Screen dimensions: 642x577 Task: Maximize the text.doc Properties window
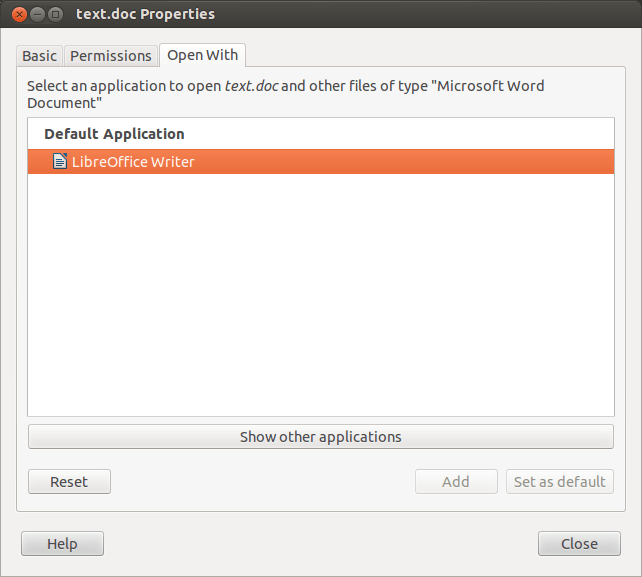[x=55, y=15]
